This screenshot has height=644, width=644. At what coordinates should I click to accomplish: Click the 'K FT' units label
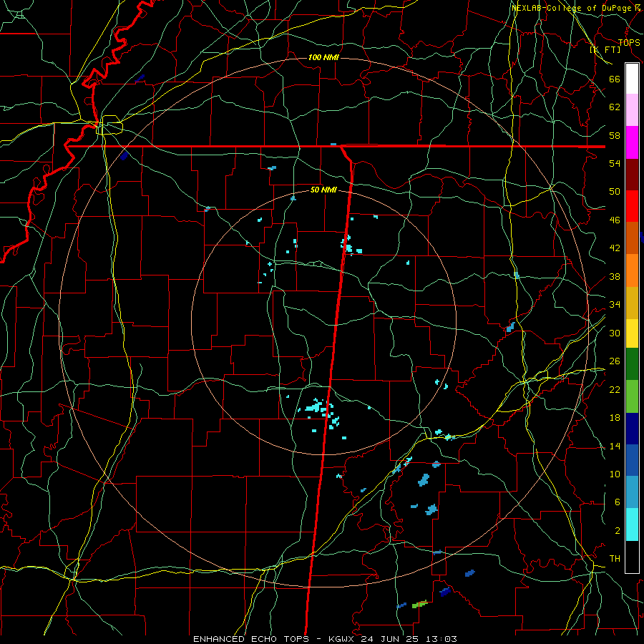click(x=605, y=50)
